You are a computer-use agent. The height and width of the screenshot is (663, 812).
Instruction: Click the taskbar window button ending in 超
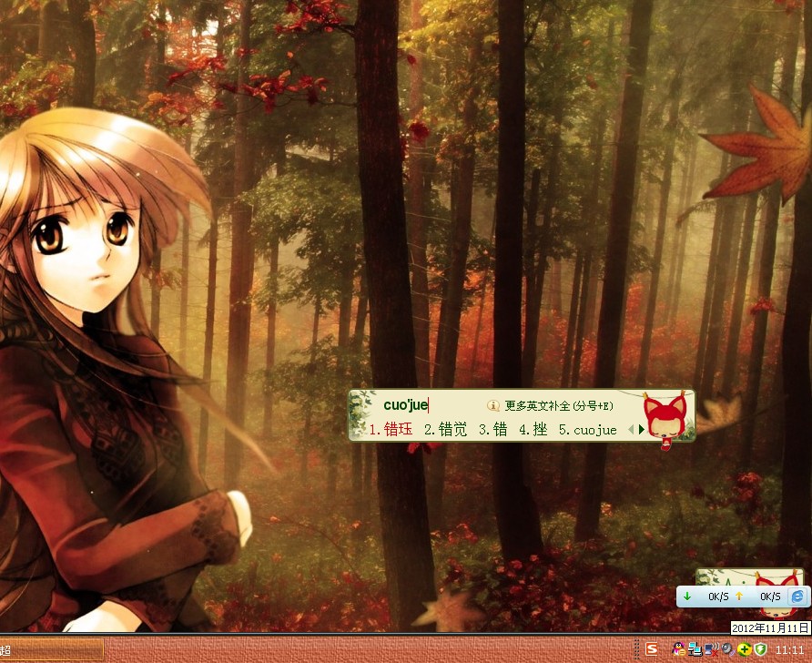pyautogui.click(x=51, y=649)
